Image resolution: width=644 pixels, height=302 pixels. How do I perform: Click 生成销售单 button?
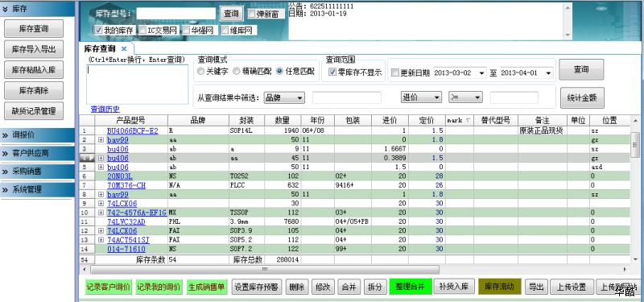point(207,287)
